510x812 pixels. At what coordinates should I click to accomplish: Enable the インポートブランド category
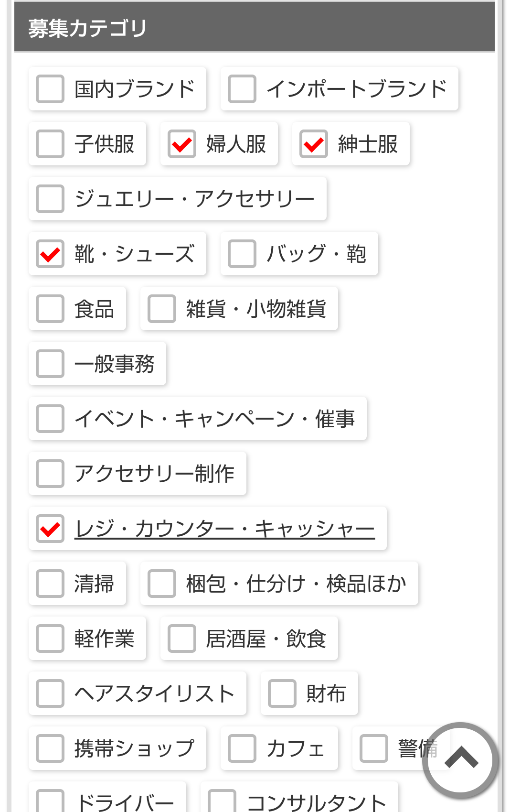[242, 89]
